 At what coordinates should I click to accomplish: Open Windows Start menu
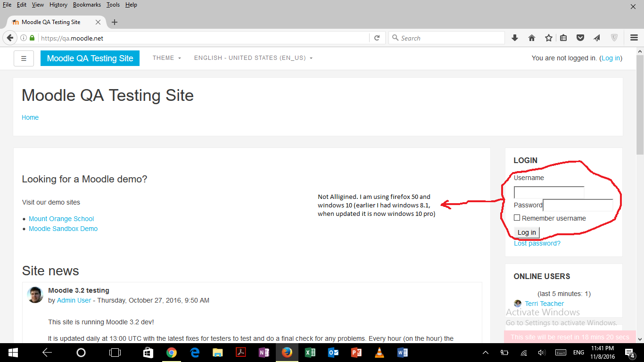click(13, 353)
